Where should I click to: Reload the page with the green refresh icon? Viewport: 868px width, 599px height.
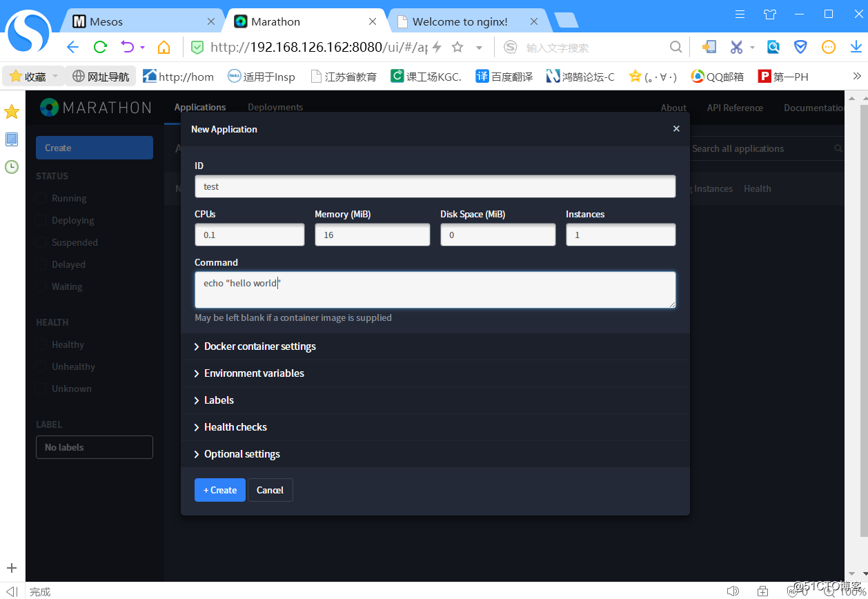point(101,47)
